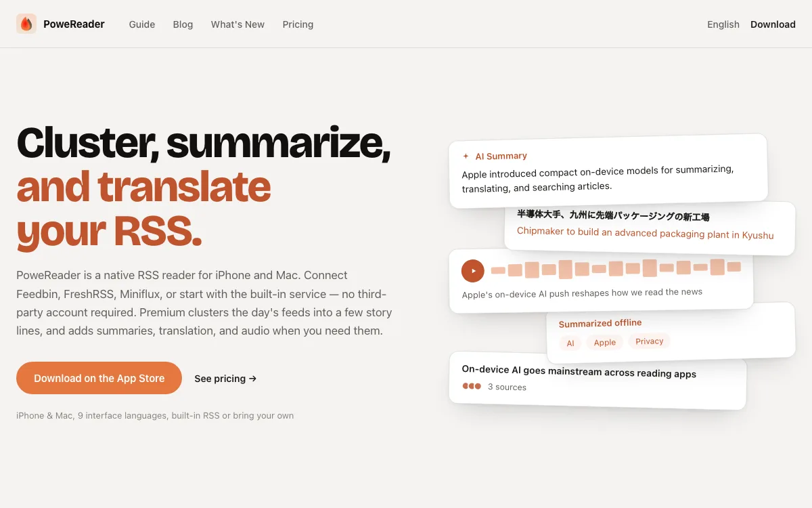Select the Privacy tag chip
This screenshot has height=508, width=812.
[649, 341]
